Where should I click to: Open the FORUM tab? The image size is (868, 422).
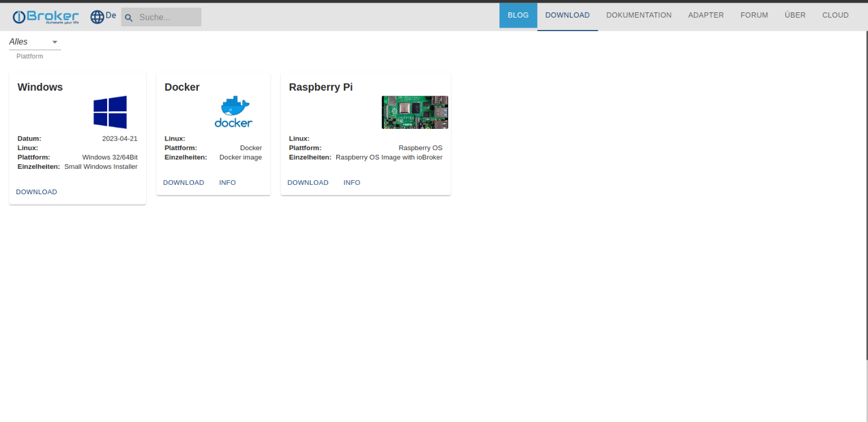[754, 15]
